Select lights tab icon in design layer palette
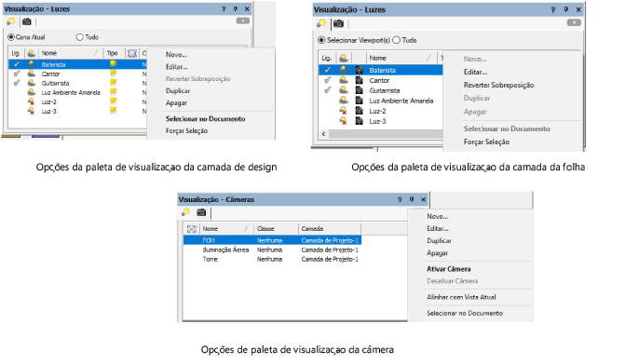Viewport: 639px width, 364px height. coord(10,21)
